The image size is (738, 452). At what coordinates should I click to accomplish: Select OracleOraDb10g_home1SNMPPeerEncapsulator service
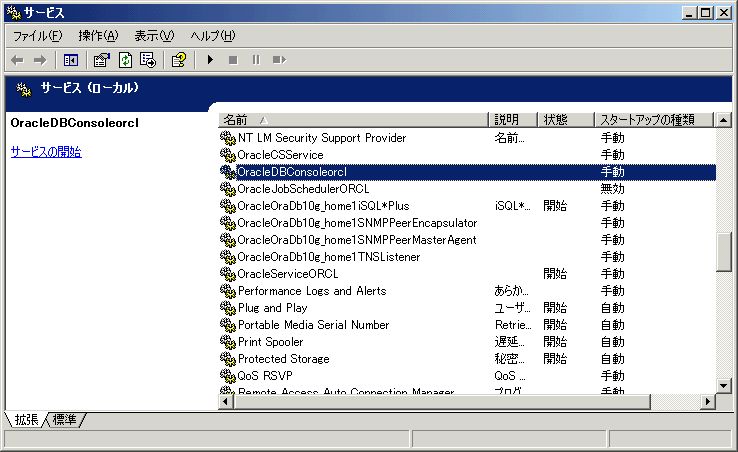(357, 223)
